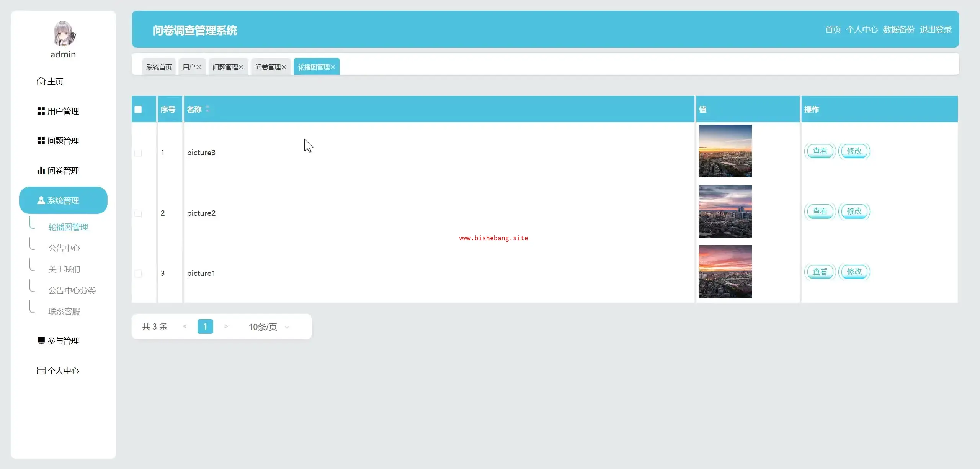Sort table by 名称 column arrows
The height and width of the screenshot is (469, 980).
(x=207, y=109)
